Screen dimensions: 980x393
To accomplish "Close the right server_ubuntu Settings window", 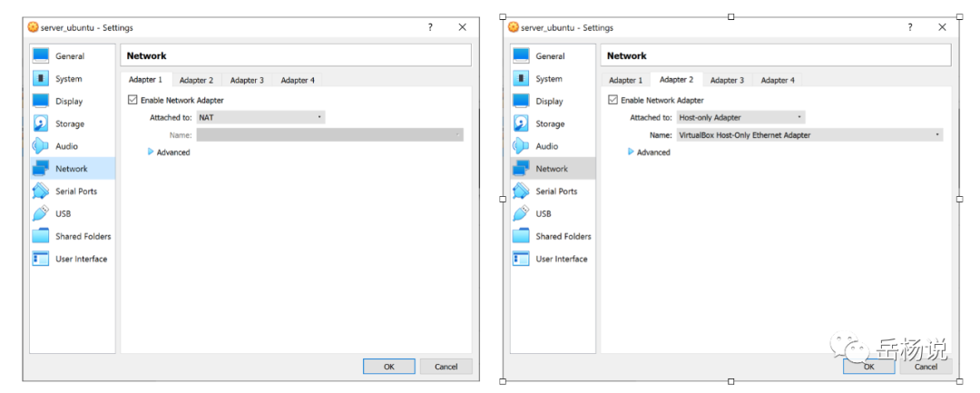I will point(943,27).
